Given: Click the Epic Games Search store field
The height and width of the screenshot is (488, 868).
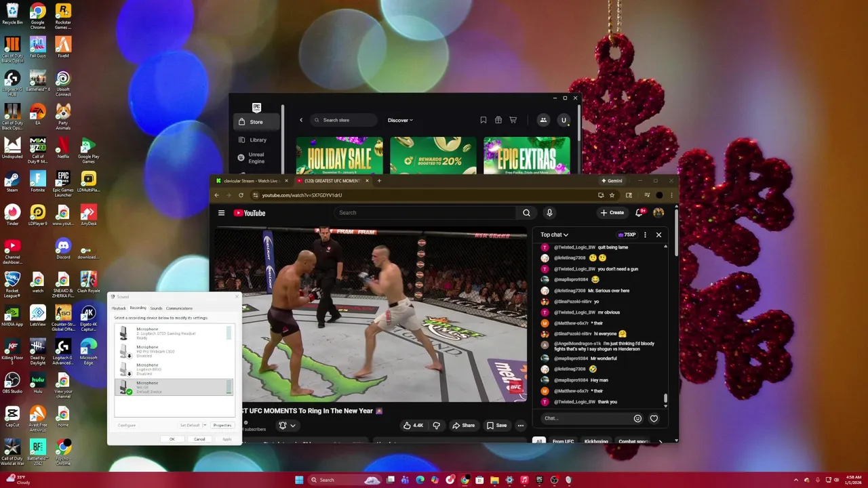Looking at the screenshot, I should coord(343,120).
